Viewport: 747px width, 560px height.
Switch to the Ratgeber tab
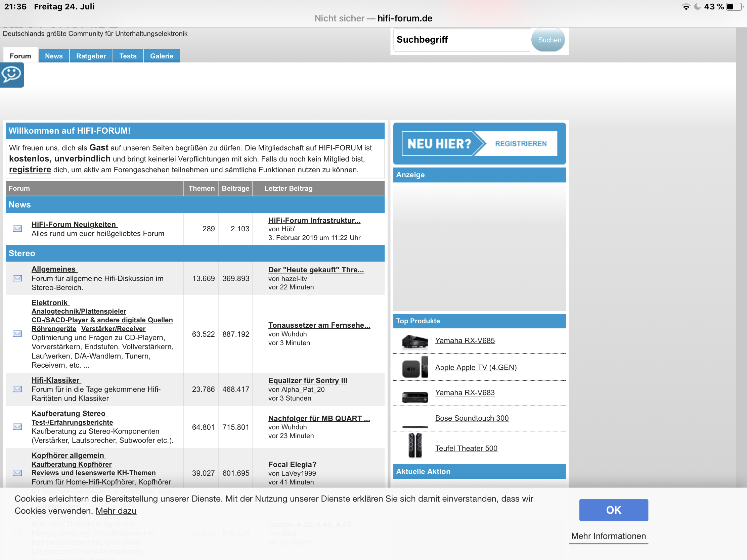(91, 56)
